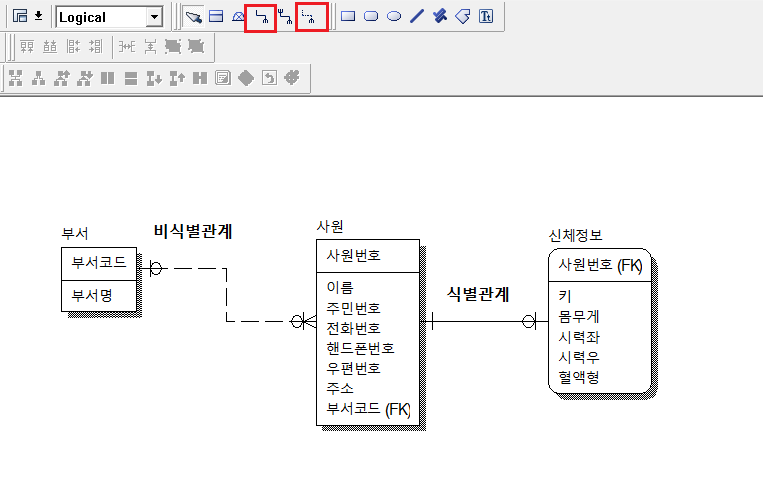Click the Space Evenly Horizontally icon

[x=127, y=47]
